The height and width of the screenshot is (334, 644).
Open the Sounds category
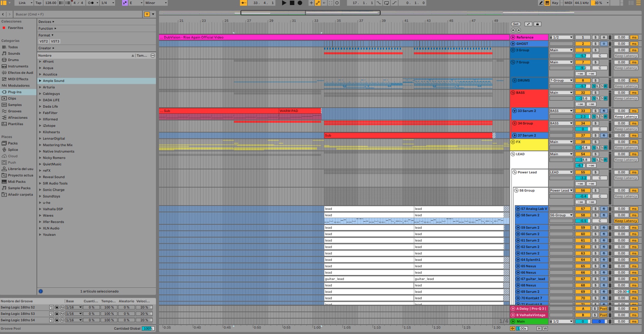[x=14, y=54]
